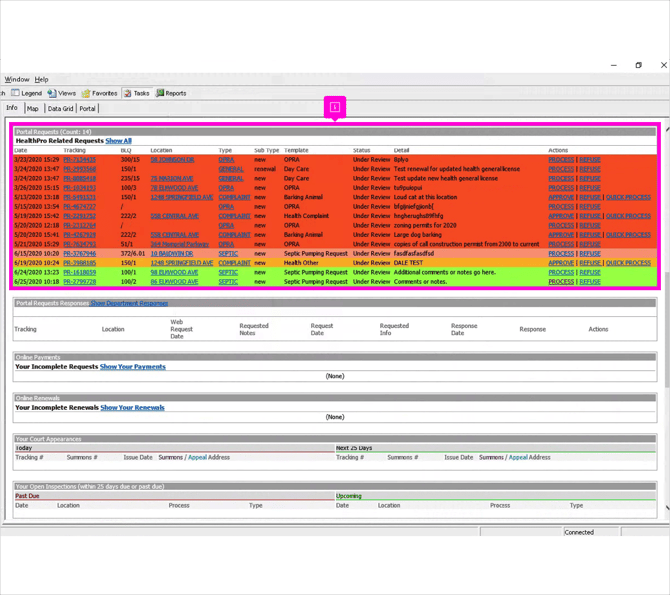Open the Help menu
This screenshot has height=595, width=670.
(41, 79)
